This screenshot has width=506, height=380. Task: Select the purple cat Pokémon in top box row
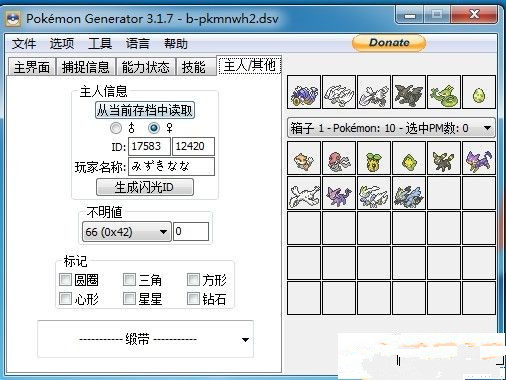tap(479, 158)
